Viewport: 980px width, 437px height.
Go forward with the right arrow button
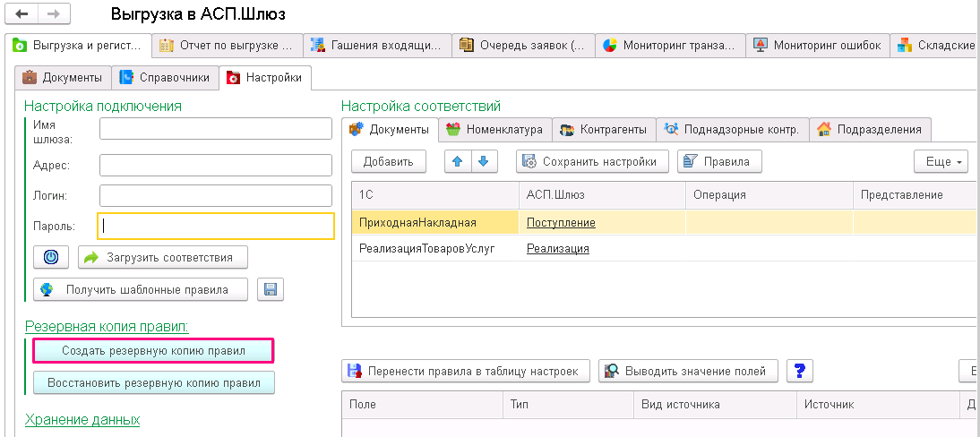(x=54, y=13)
